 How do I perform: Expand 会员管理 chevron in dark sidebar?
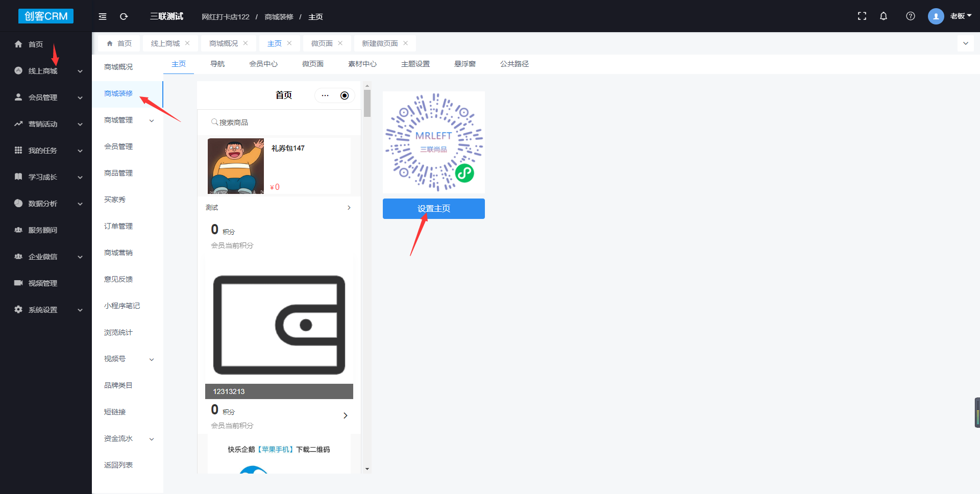pos(80,98)
